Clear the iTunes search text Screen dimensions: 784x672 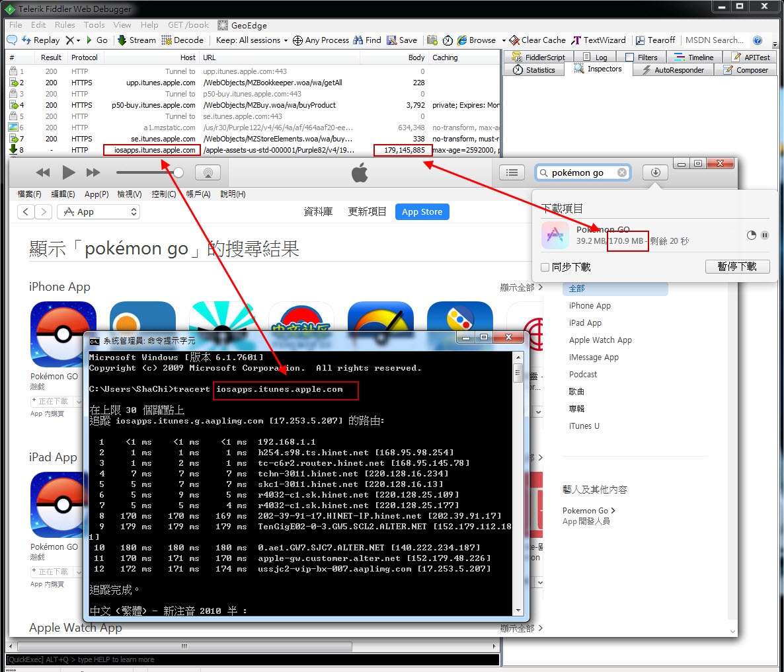(622, 172)
